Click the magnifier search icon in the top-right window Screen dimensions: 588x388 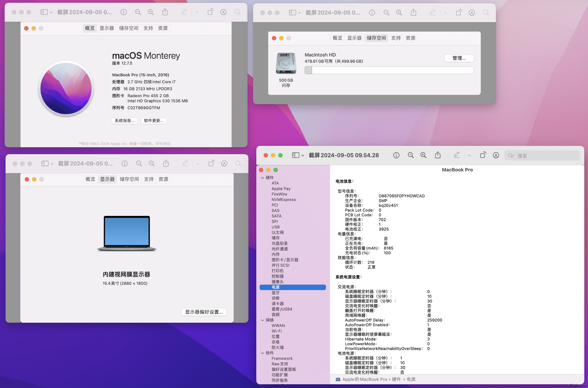(x=486, y=13)
